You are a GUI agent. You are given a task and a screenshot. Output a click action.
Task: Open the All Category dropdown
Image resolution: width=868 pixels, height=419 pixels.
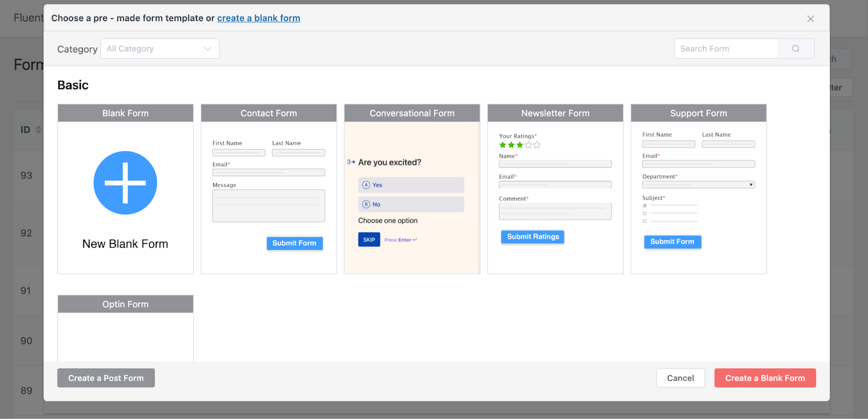(x=160, y=49)
